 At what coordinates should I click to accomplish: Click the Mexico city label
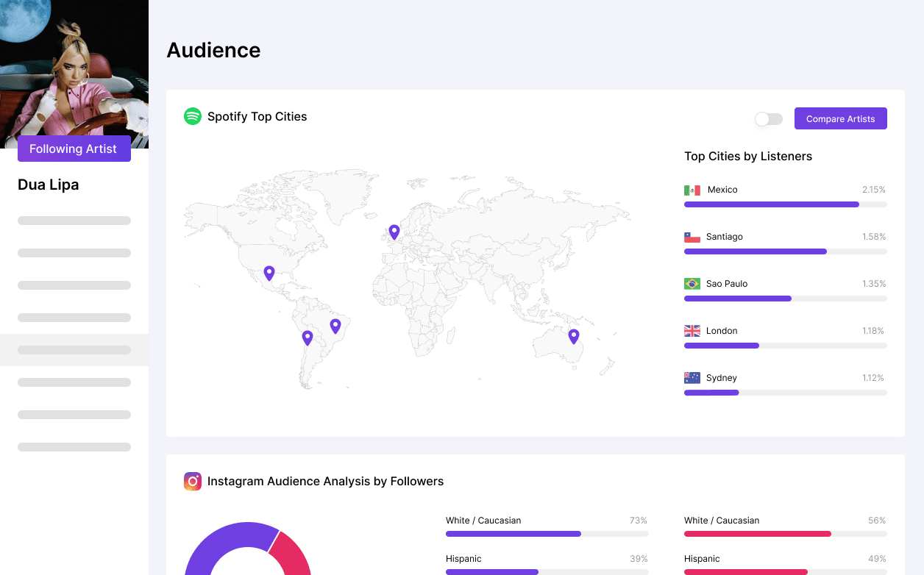(x=722, y=190)
